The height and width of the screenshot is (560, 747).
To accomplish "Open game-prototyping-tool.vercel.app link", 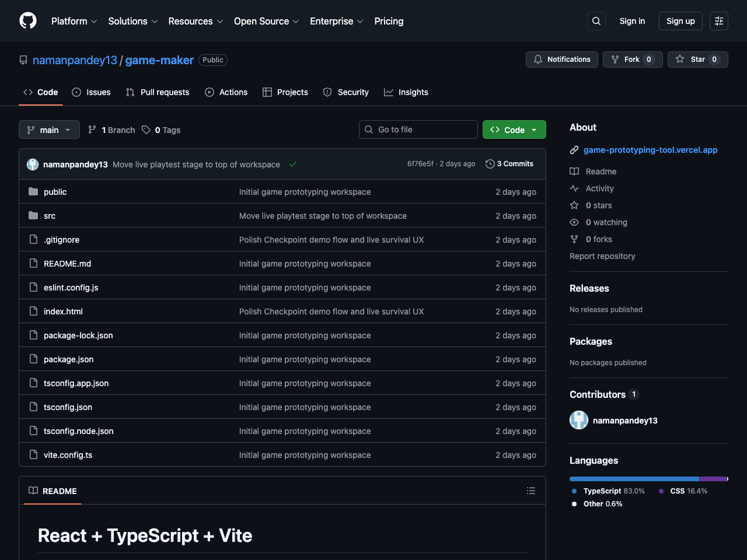I will pyautogui.click(x=651, y=150).
